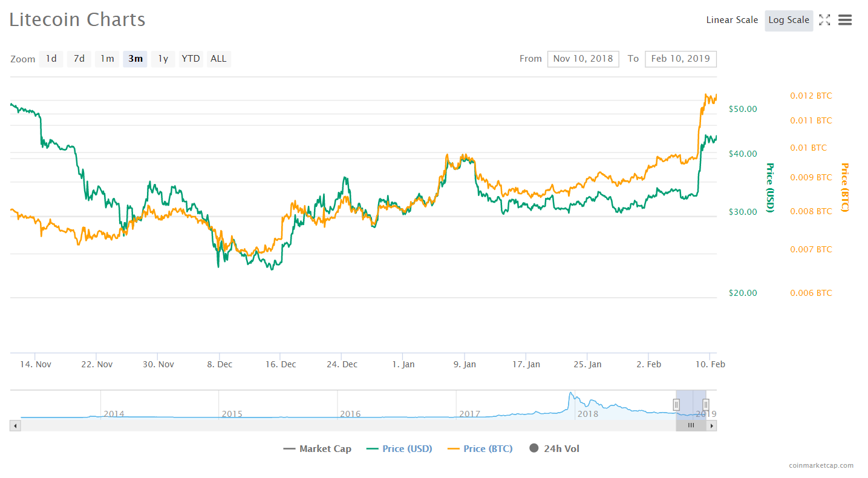Set zoom range to 1d
Image resolution: width=868 pixels, height=478 pixels.
(51, 59)
